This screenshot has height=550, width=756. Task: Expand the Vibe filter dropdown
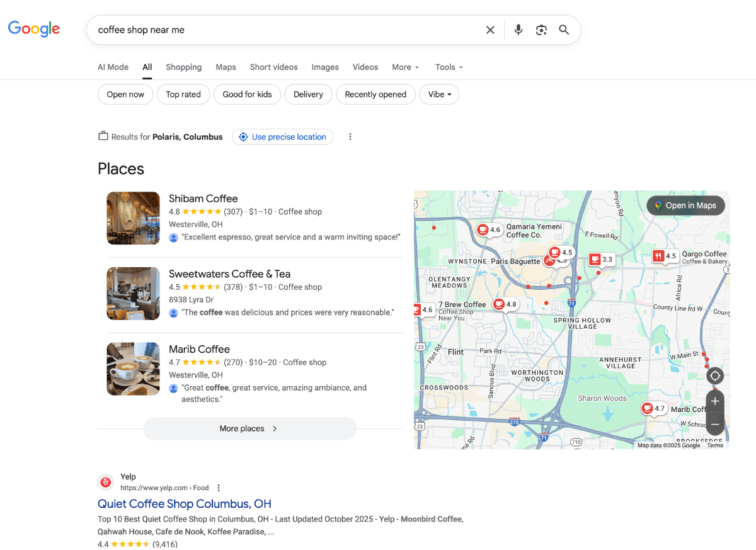(439, 95)
